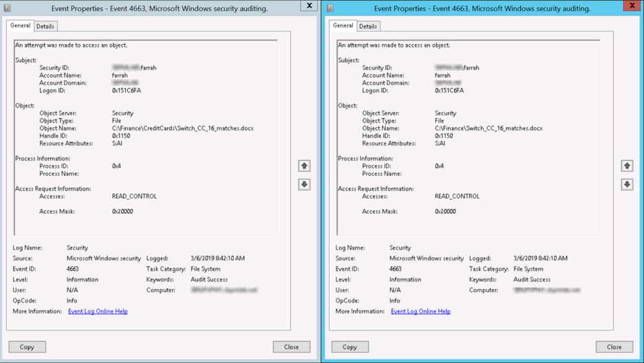Select the General tab in left window
The height and width of the screenshot is (363, 644).
coord(20,25)
